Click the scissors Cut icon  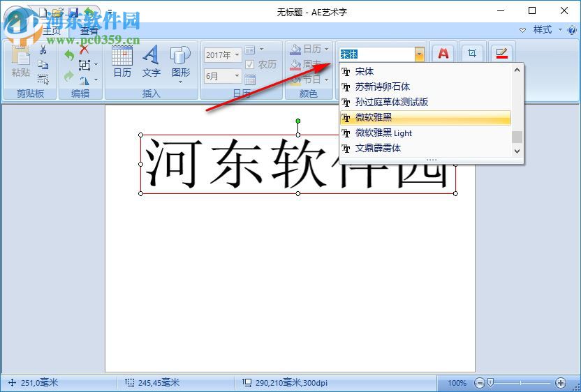43,50
